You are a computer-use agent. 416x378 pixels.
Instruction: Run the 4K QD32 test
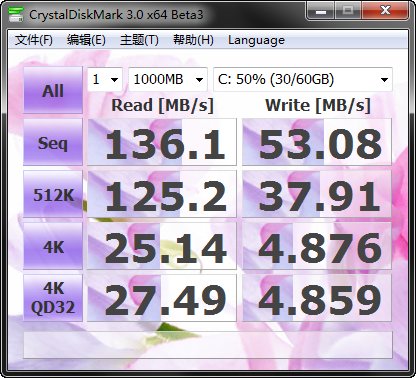[x=53, y=298]
